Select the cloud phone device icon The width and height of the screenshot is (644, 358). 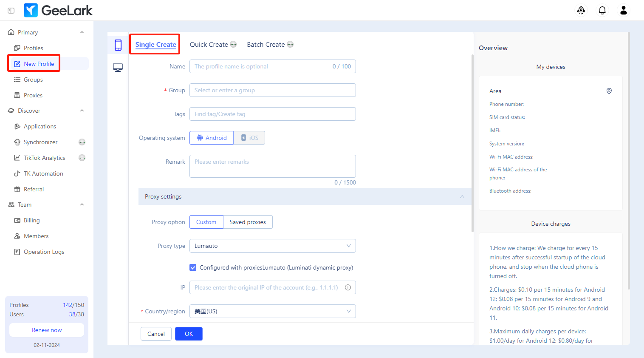pos(118,45)
